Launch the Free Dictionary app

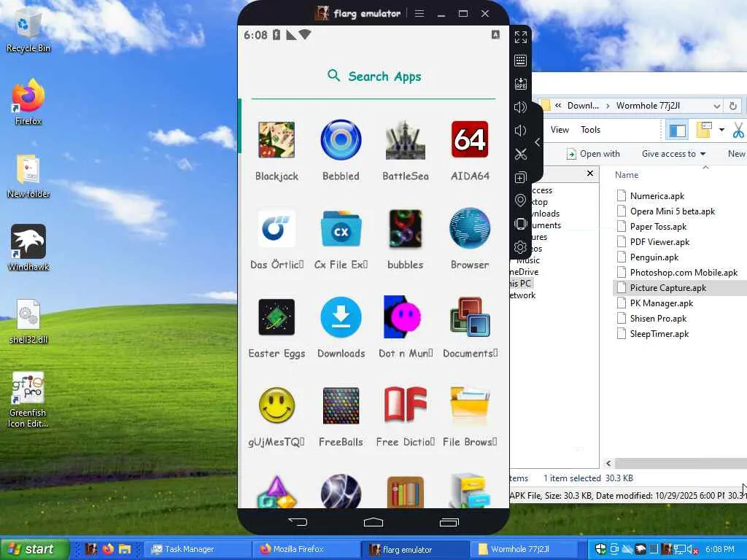coord(406,405)
